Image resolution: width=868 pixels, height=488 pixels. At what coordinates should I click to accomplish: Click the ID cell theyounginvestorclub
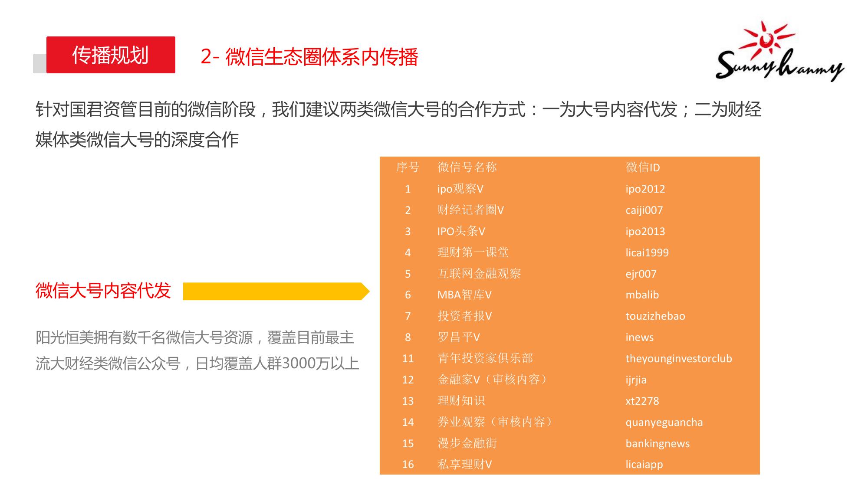(679, 359)
